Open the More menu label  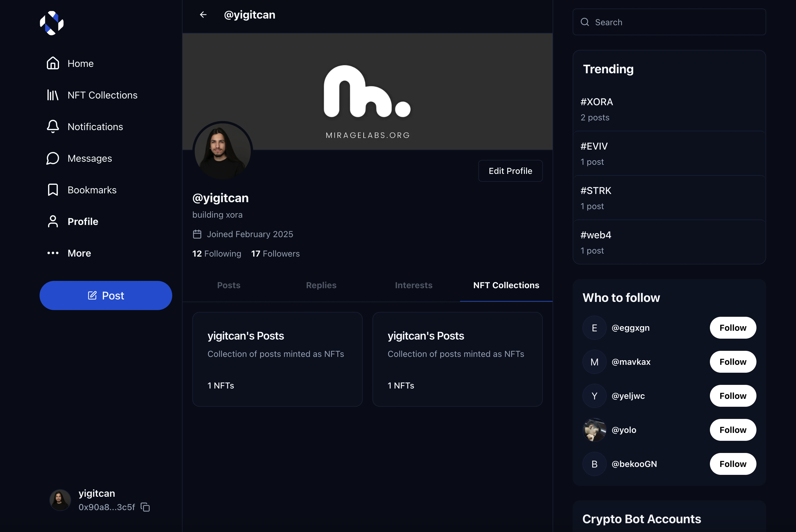click(x=79, y=253)
